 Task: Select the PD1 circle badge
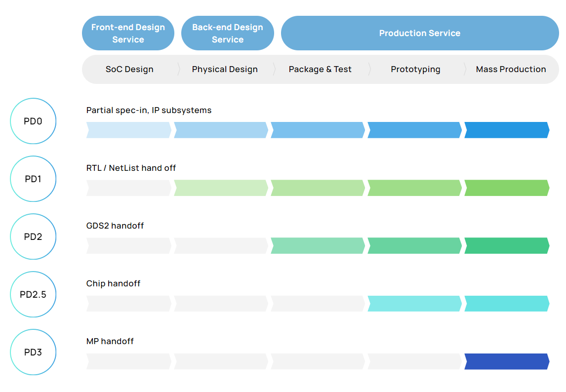33,179
